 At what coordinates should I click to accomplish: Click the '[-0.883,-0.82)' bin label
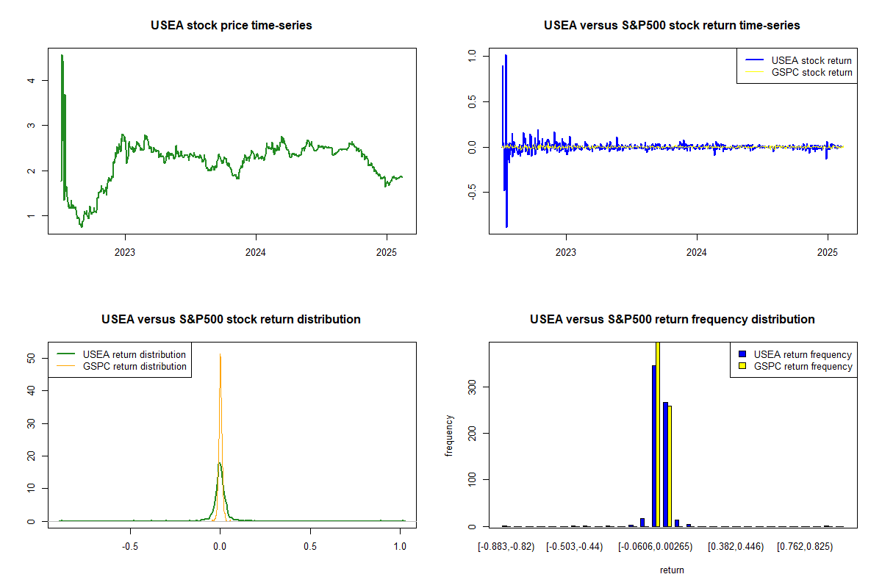pos(506,546)
